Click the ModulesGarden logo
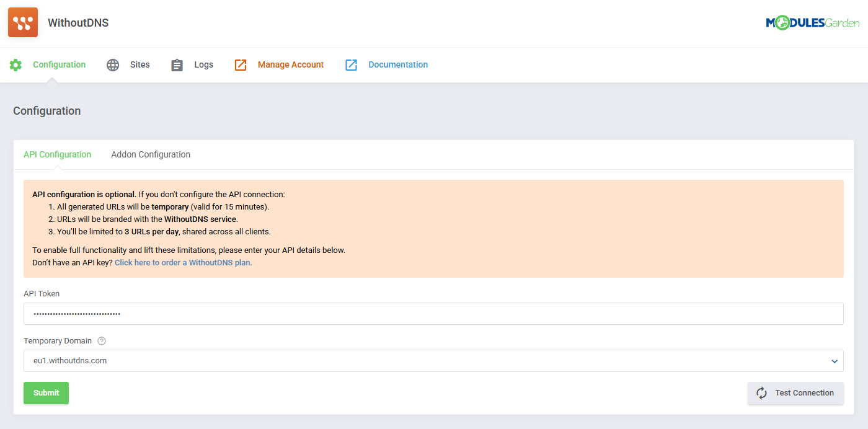868x429 pixels. coord(813,21)
